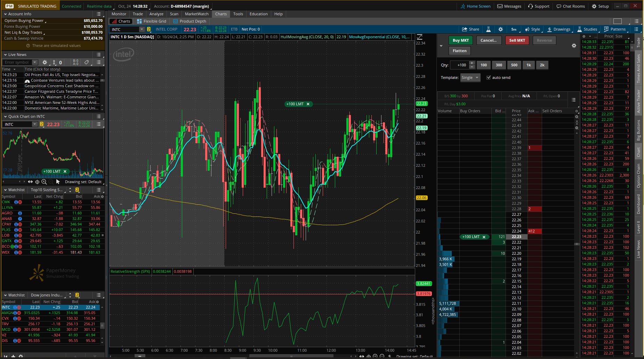Viewport: 644px width, 359px height.
Task: Open the Drawings tools menu
Action: [x=558, y=29]
